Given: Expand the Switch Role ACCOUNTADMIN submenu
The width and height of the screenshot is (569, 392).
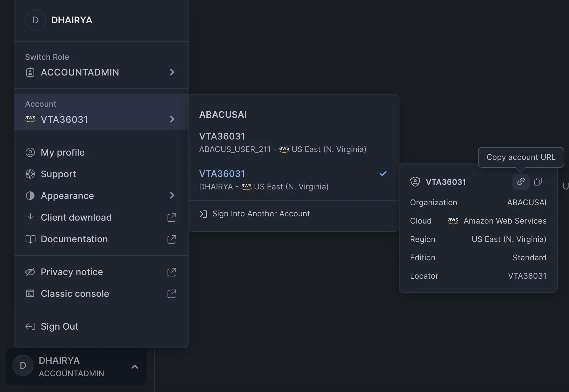Looking at the screenshot, I should [x=171, y=72].
